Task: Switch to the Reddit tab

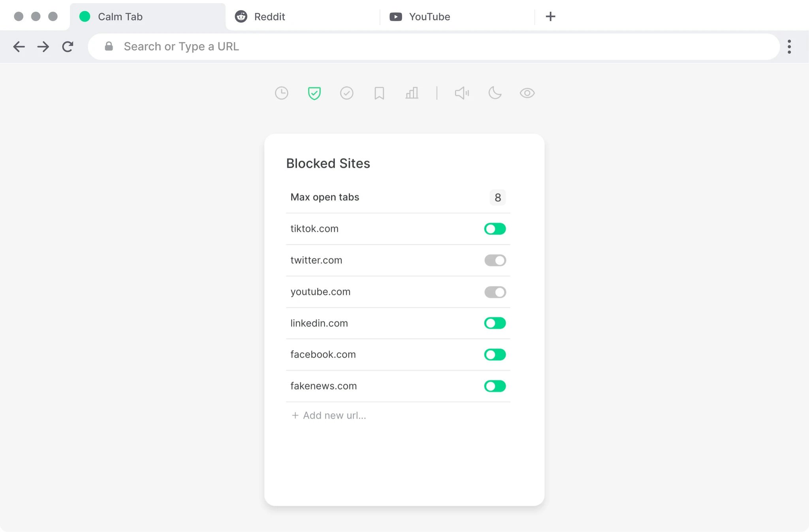Action: 303,17
